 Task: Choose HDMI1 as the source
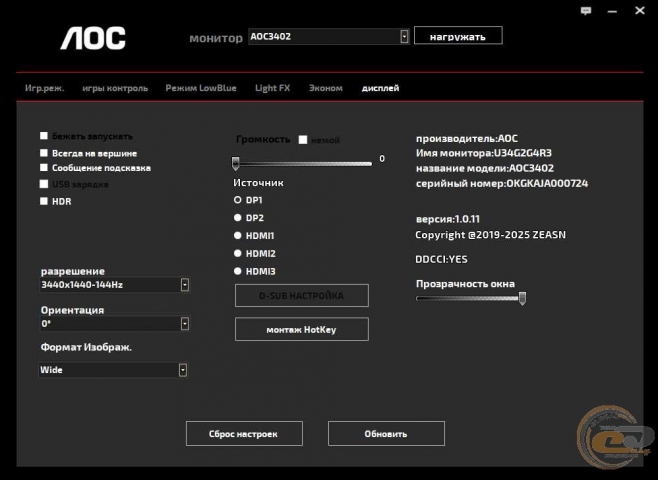(x=238, y=235)
